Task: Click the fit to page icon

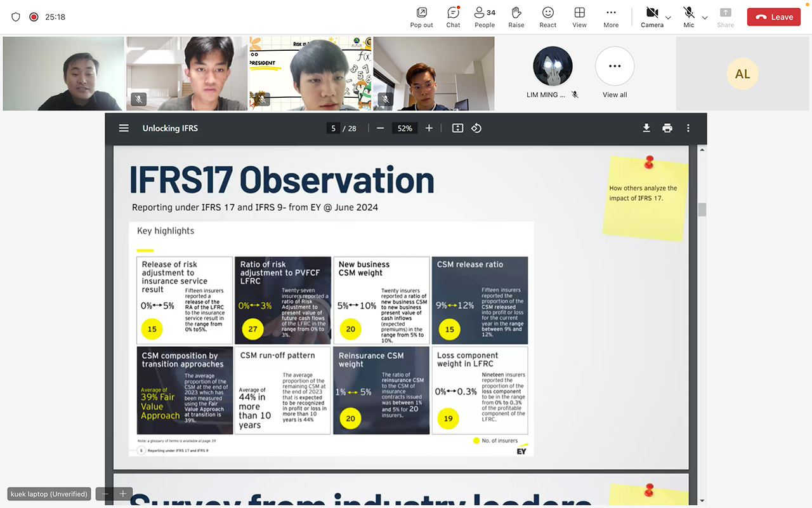Action: [457, 128]
